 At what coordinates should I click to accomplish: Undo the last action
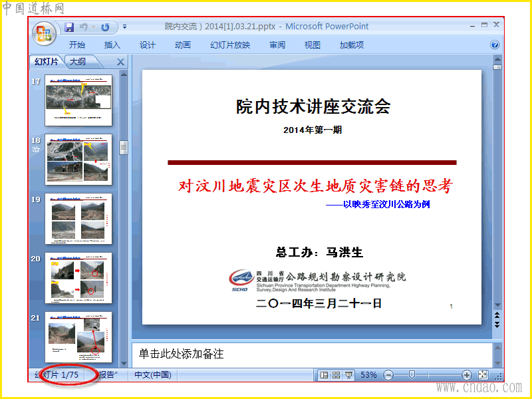[84, 27]
